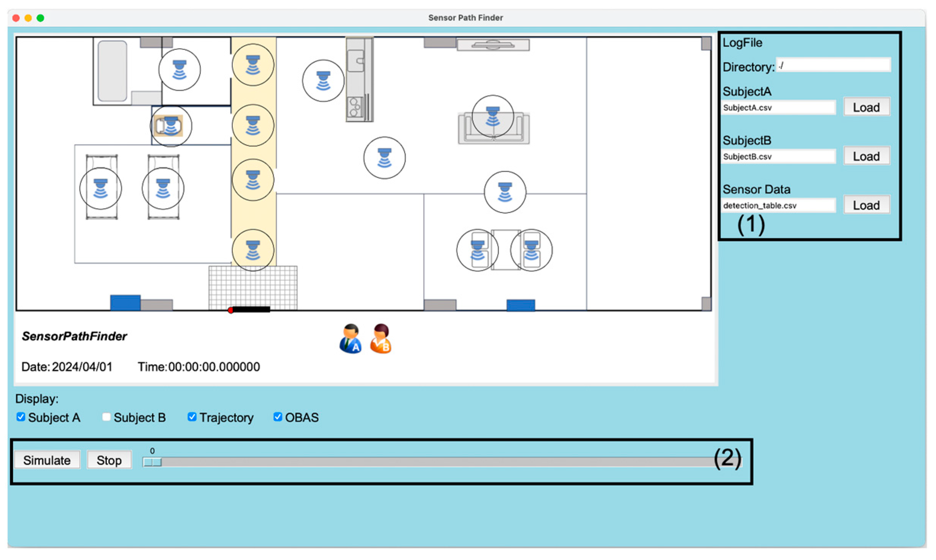Click the sensor on the left bed

(101, 189)
